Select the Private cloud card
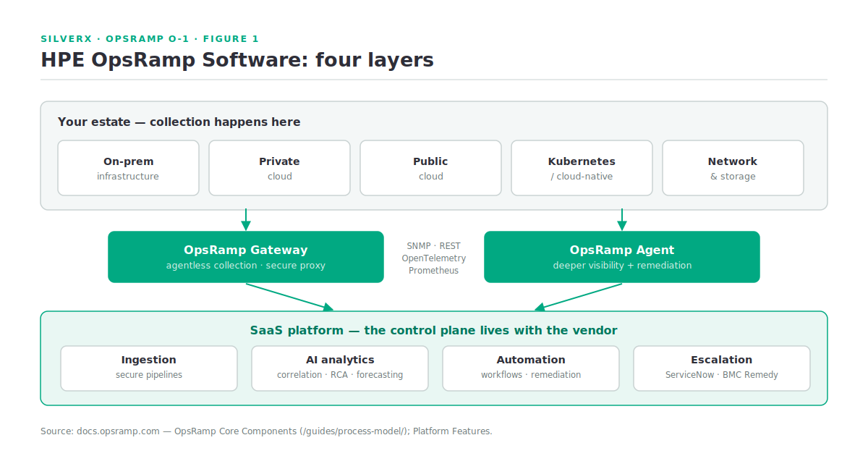The image size is (868, 456). pos(279,168)
